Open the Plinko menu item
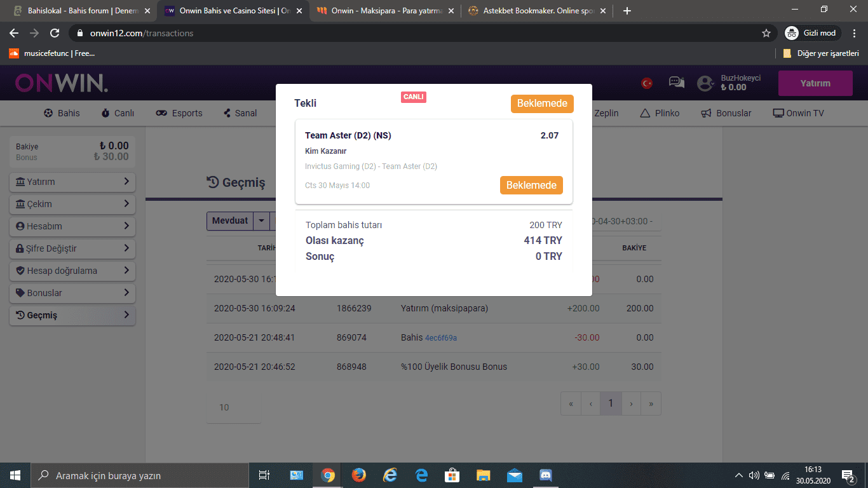This screenshot has width=868, height=488. point(660,113)
